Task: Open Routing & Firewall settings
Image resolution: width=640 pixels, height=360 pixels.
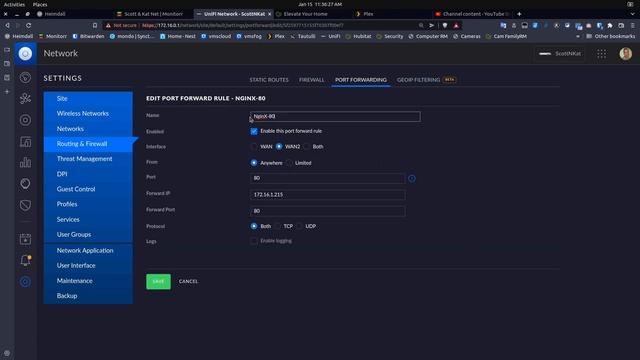Action: 88,144
